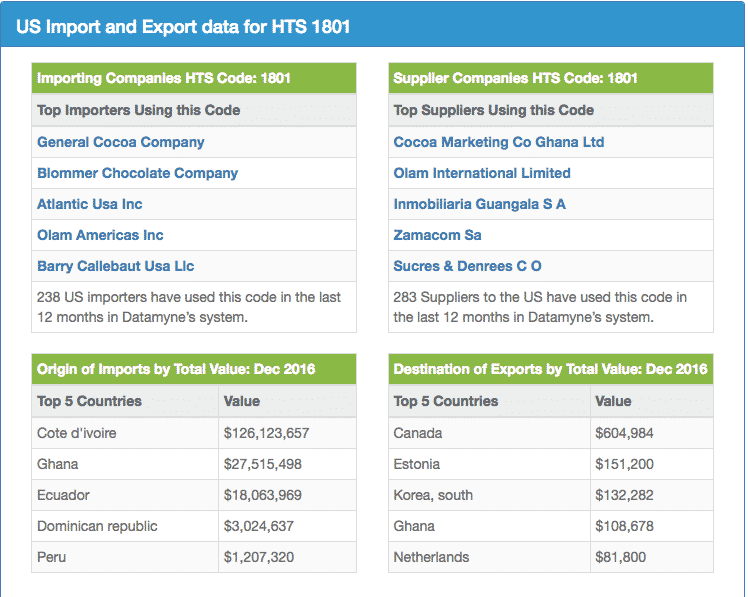
Task: Select the Zamacom Sa supplier link
Action: [x=437, y=235]
